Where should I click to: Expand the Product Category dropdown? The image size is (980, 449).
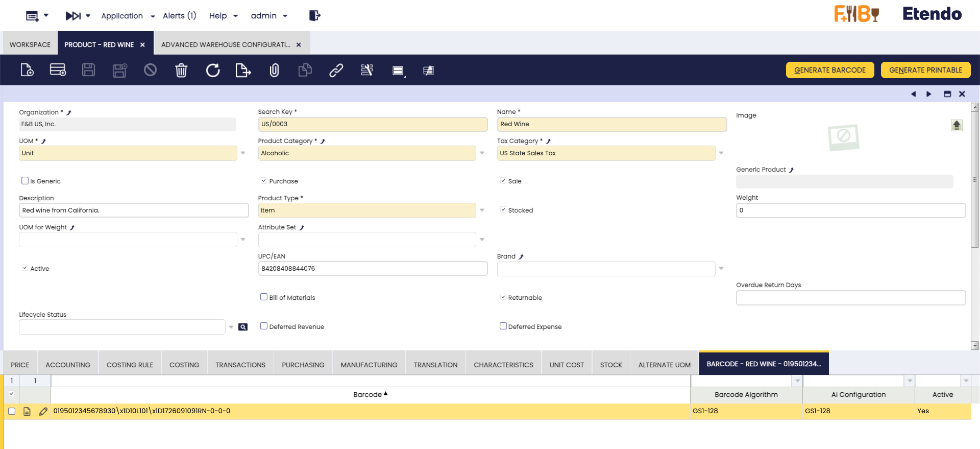coord(482,153)
